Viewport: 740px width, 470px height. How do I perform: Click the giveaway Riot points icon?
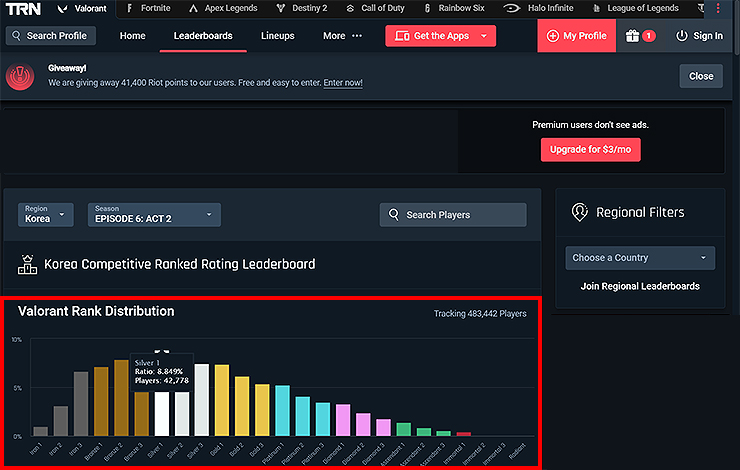(x=20, y=76)
